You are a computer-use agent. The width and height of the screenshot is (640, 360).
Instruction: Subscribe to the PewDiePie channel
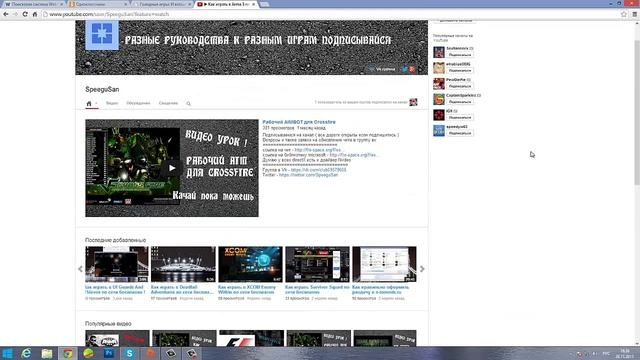click(460, 86)
